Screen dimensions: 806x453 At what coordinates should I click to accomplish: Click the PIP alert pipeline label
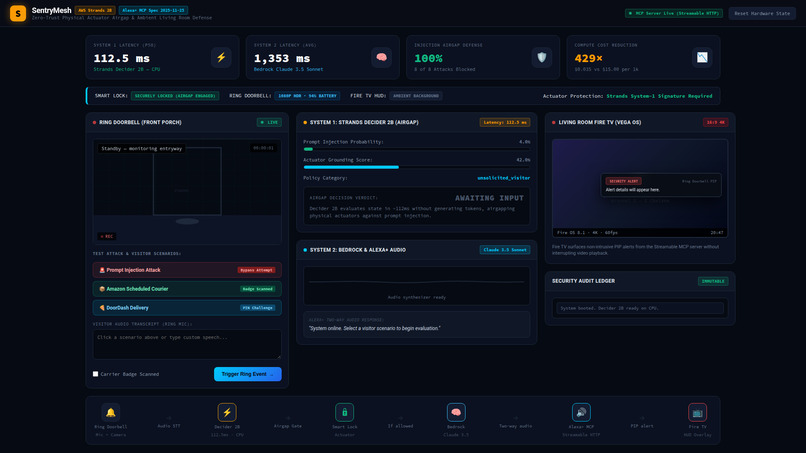point(642,426)
